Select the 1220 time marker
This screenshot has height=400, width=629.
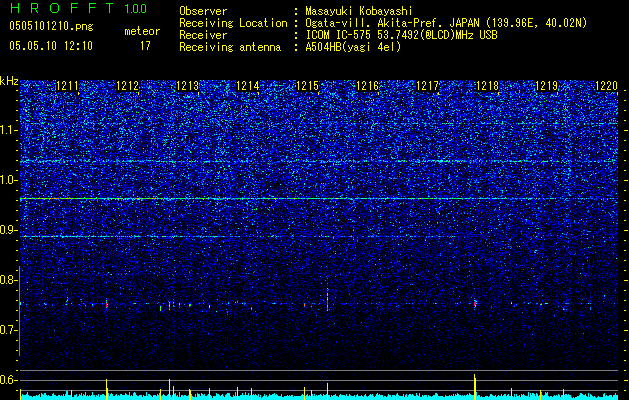point(607,86)
